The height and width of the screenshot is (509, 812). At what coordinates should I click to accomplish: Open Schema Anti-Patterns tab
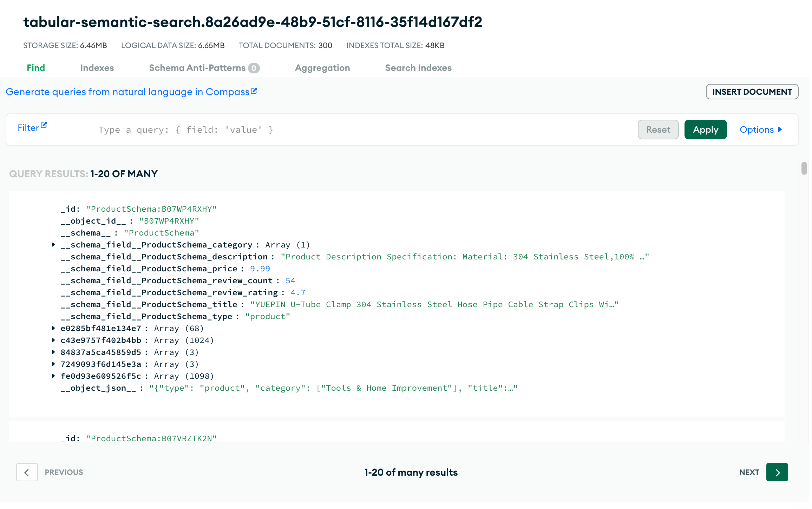tap(204, 68)
